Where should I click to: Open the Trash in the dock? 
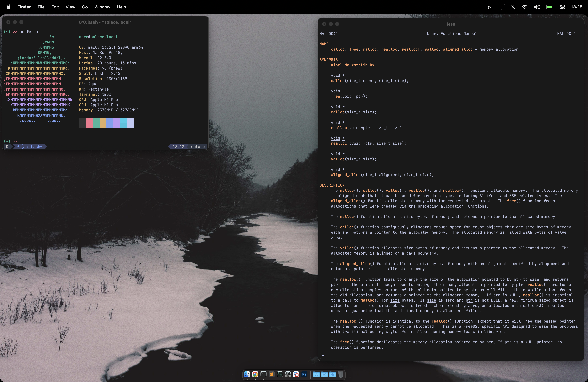tap(341, 374)
